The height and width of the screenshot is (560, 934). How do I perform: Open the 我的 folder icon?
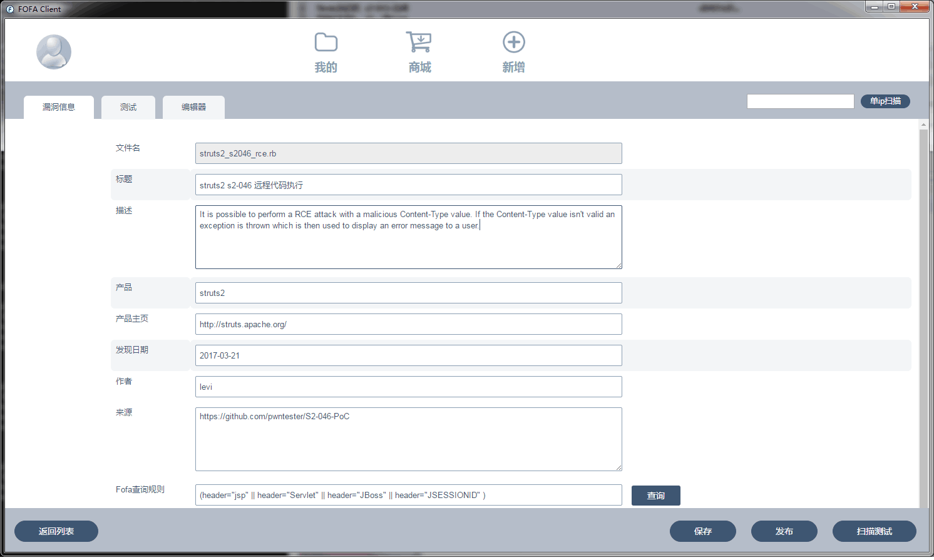click(x=326, y=42)
